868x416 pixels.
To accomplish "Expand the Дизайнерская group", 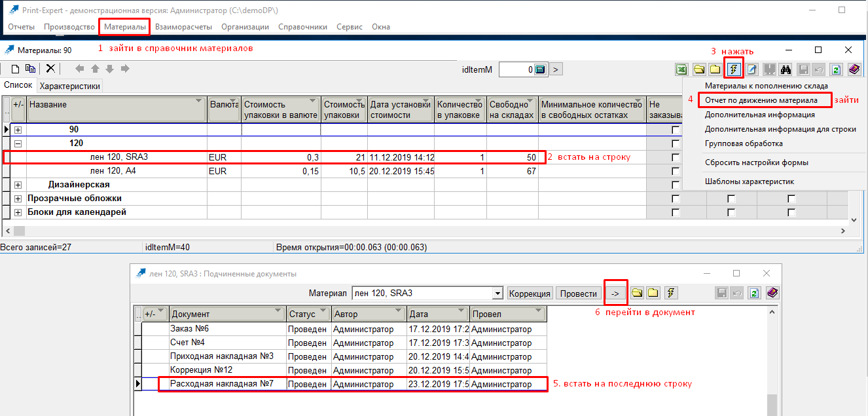I will 18,185.
